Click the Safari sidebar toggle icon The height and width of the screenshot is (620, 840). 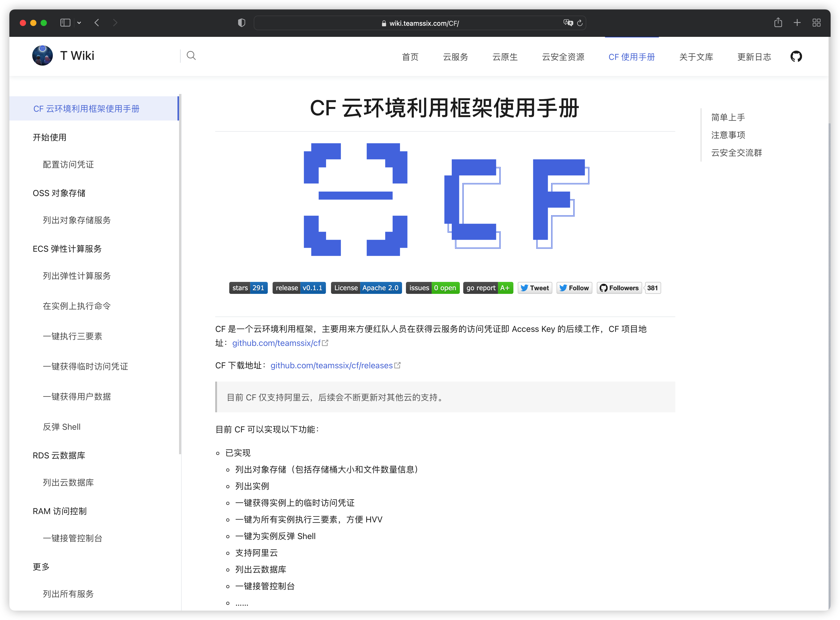pos(65,23)
